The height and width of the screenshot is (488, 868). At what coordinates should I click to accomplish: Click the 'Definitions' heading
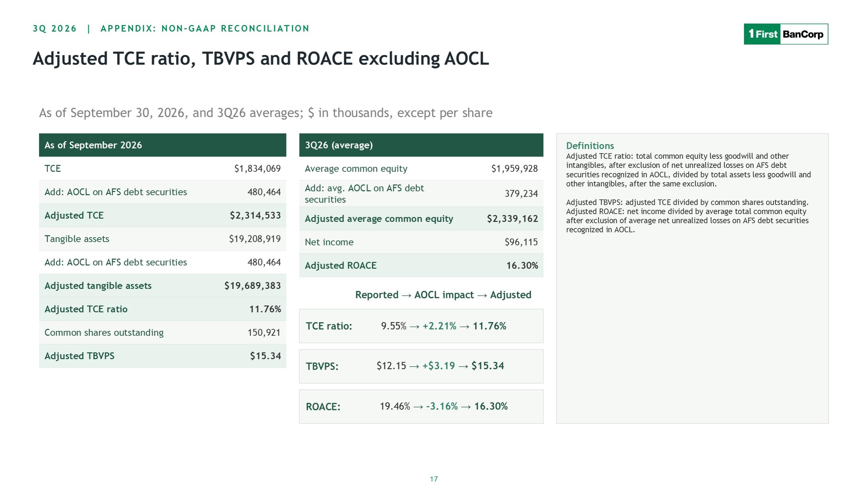(590, 146)
